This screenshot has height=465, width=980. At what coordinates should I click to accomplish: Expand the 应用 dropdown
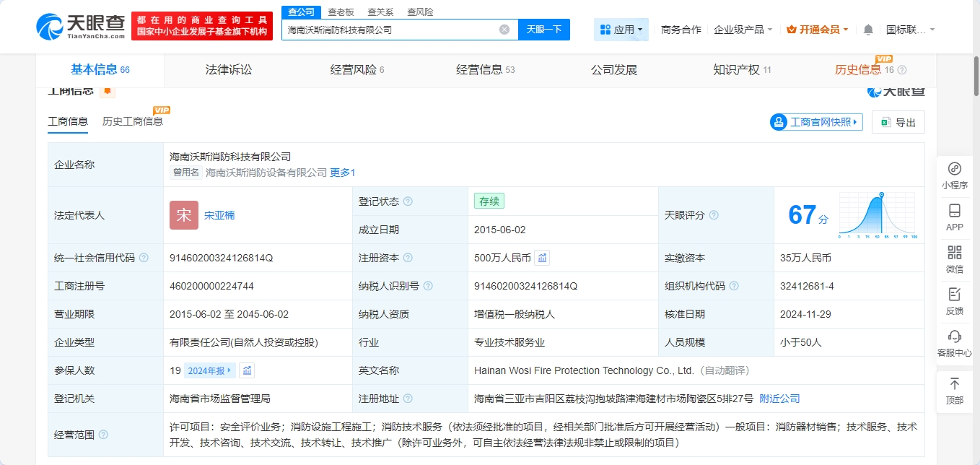[621, 30]
